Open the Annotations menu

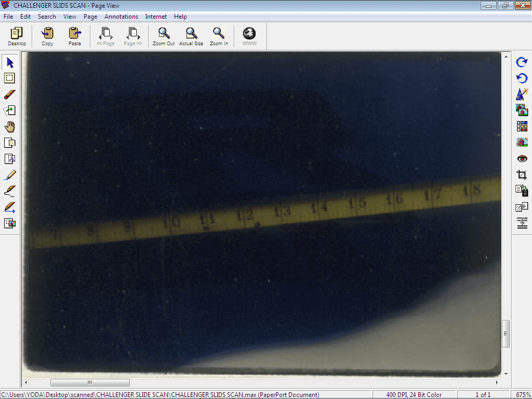[x=121, y=17]
